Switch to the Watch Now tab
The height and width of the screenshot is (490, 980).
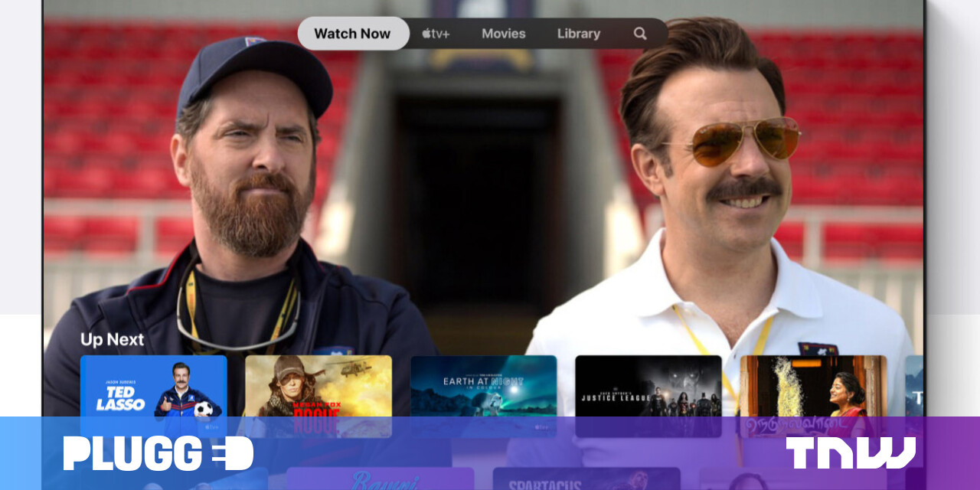[352, 34]
